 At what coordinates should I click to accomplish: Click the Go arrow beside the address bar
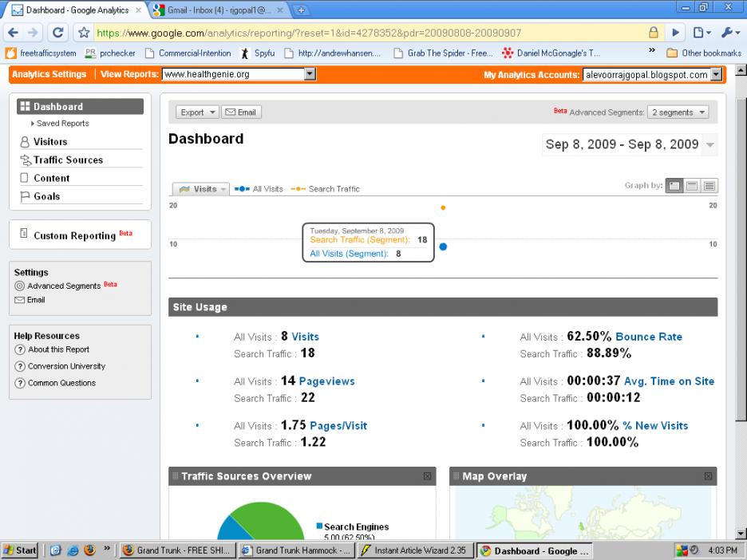(x=675, y=33)
